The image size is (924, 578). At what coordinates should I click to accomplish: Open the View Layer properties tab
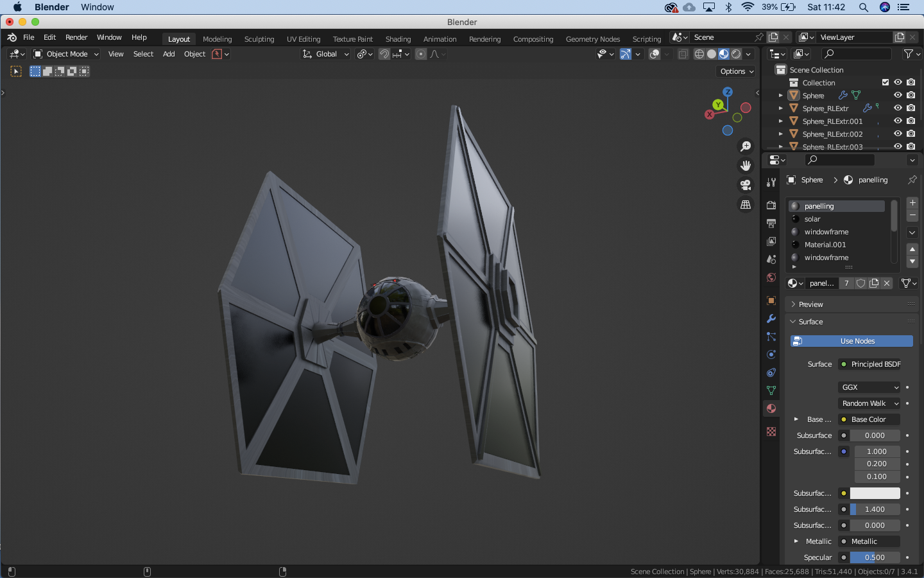point(771,241)
